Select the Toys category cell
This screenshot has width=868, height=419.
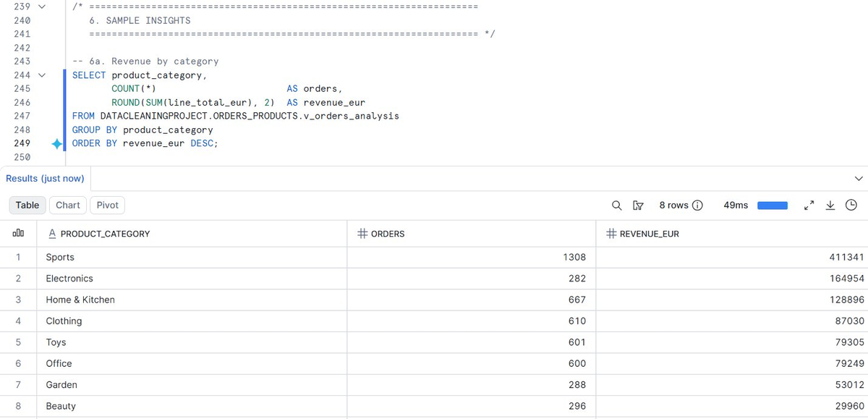pyautogui.click(x=191, y=342)
